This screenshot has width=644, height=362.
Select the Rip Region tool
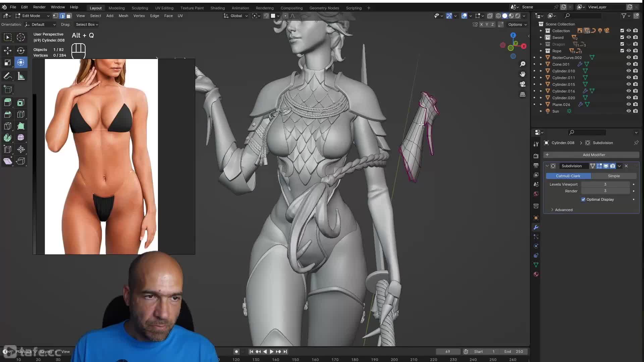click(x=21, y=161)
